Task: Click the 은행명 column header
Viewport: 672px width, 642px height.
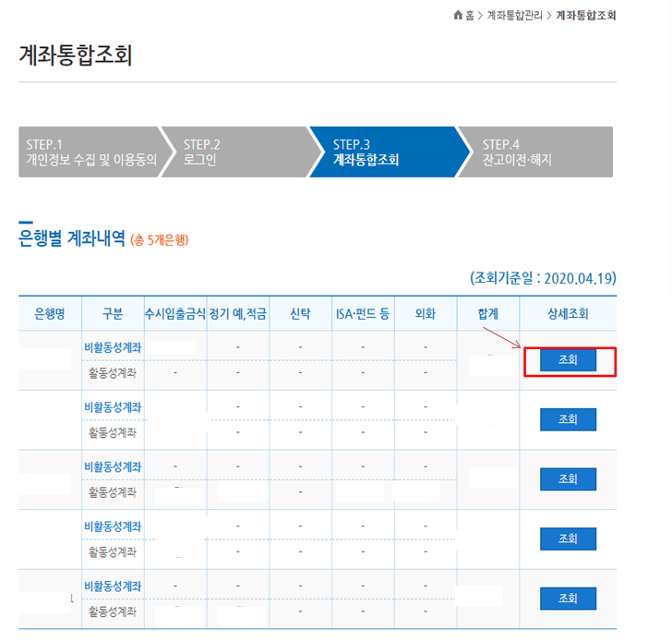Action: [50, 313]
